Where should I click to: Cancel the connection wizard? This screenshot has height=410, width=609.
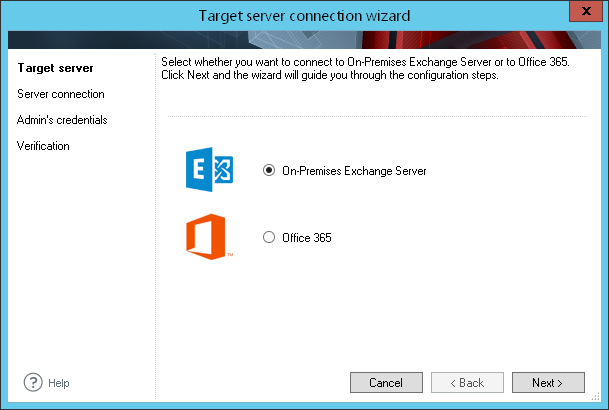point(386,382)
